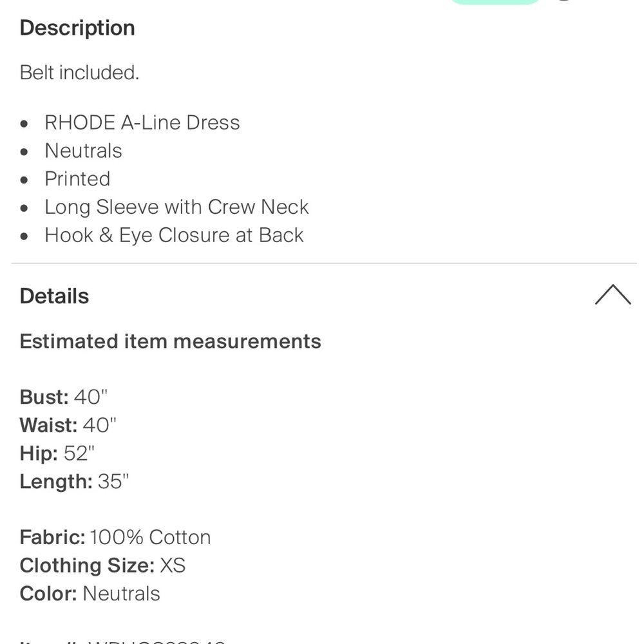Tap the Description heading

pyautogui.click(x=77, y=28)
